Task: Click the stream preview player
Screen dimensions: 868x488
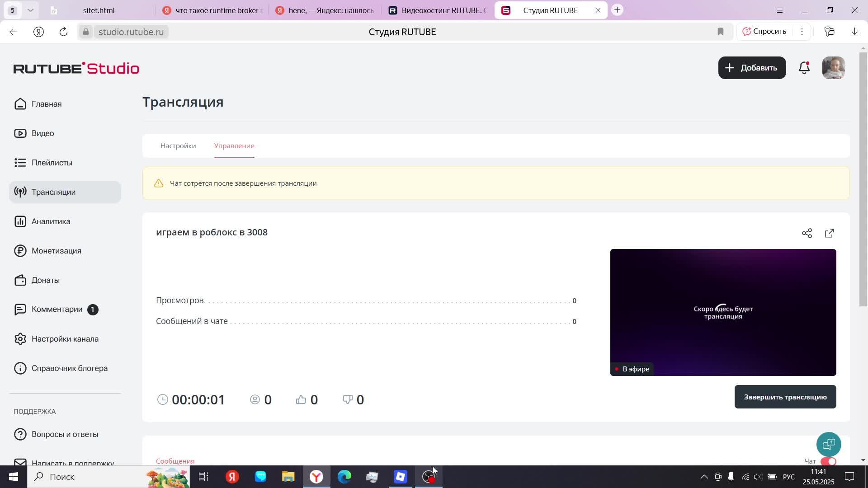Action: click(x=723, y=312)
